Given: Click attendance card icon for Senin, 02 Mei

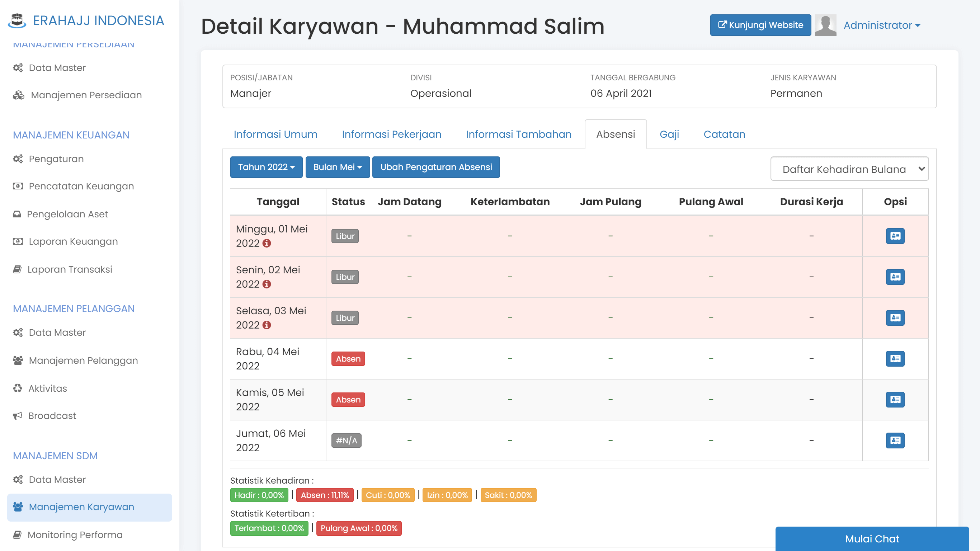Looking at the screenshot, I should coord(895,277).
